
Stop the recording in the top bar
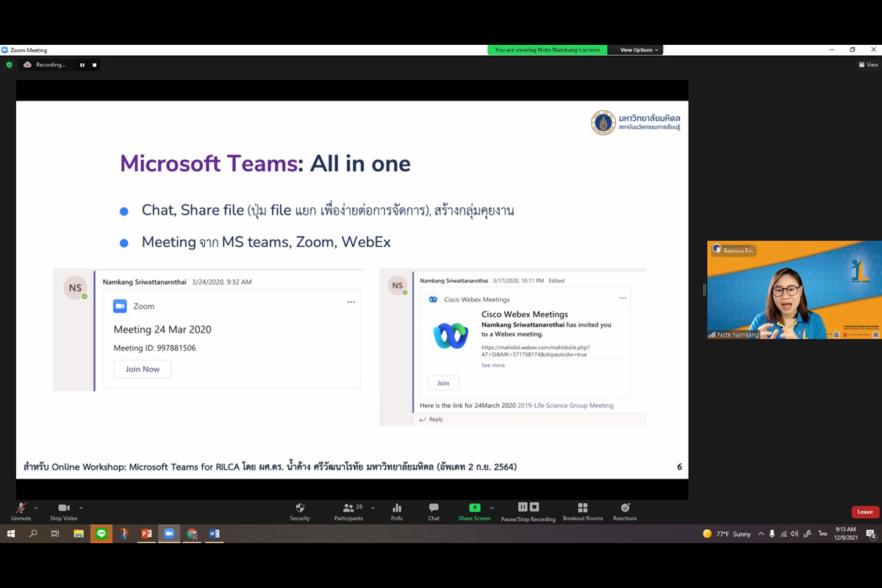(x=94, y=65)
